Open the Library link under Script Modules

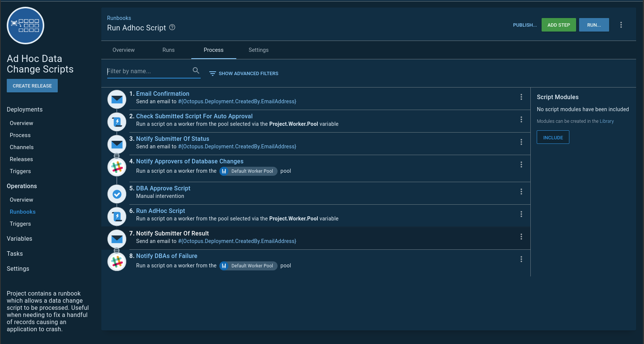[607, 121]
